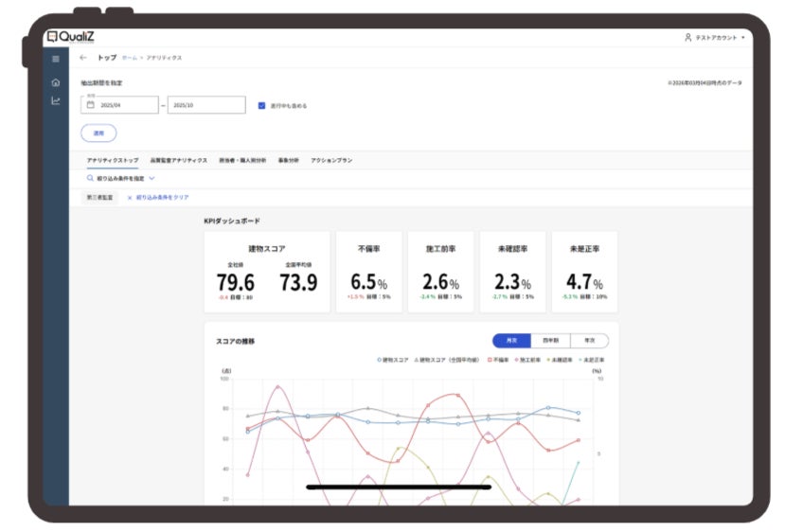Go to home via sidebar house icon
The image size is (785, 532).
tap(56, 82)
